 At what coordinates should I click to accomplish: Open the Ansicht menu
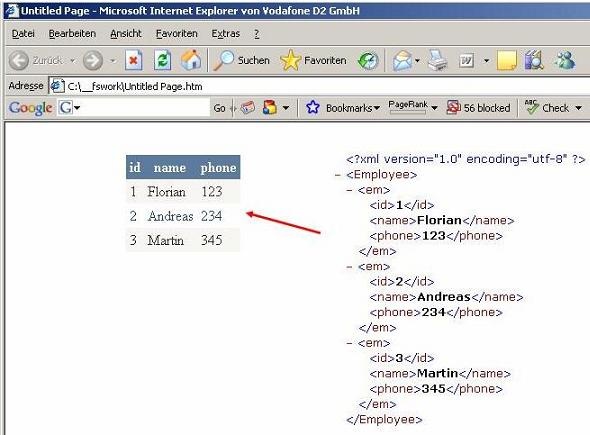pos(126,34)
